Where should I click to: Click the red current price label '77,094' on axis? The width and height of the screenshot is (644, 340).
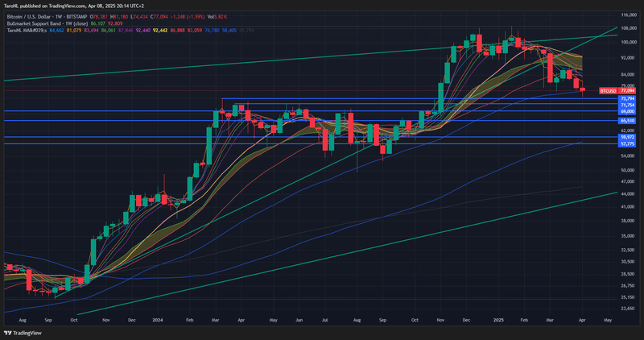[x=627, y=91]
